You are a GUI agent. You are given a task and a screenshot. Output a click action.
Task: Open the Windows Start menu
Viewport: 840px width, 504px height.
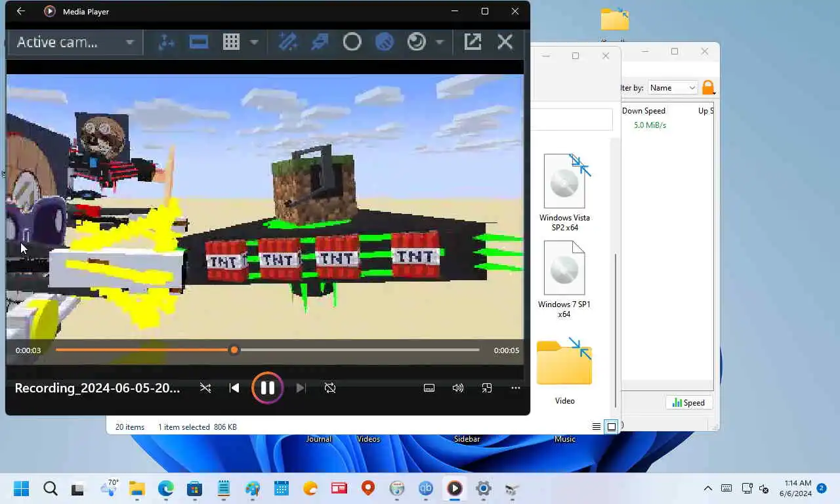pos(21,488)
